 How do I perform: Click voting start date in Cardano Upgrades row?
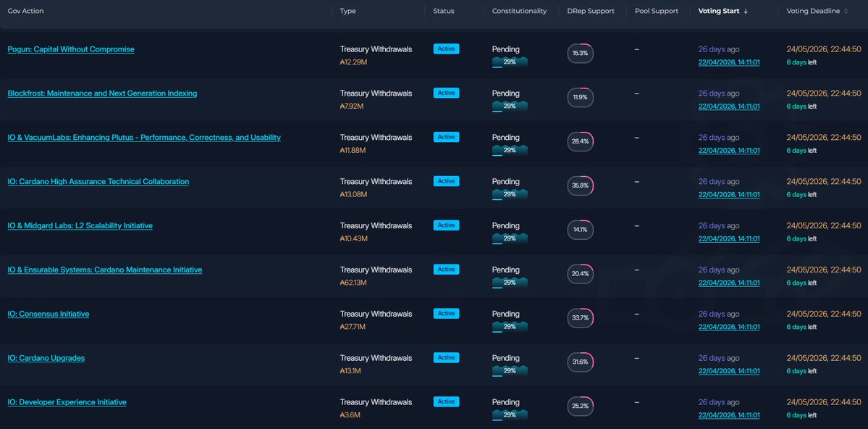tap(728, 371)
